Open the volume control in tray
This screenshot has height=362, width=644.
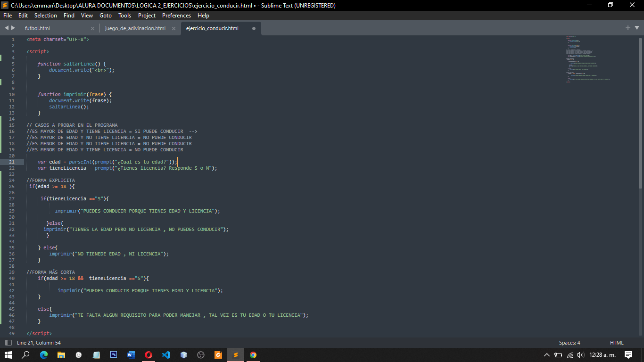[580, 355]
